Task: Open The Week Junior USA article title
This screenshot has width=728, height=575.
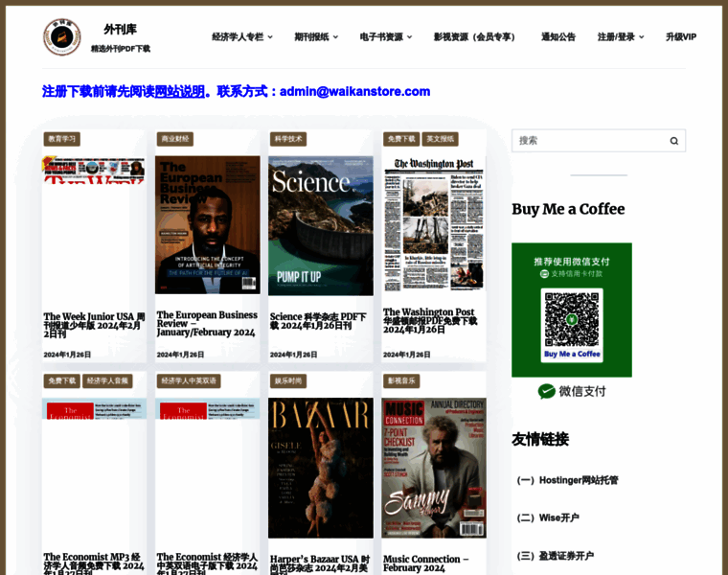Action: tap(94, 325)
